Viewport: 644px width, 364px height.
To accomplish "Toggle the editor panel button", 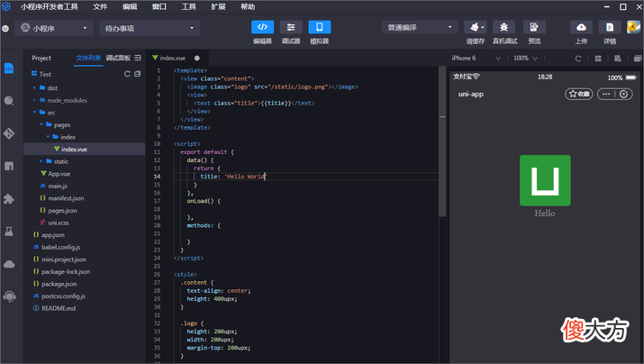I will point(262,27).
